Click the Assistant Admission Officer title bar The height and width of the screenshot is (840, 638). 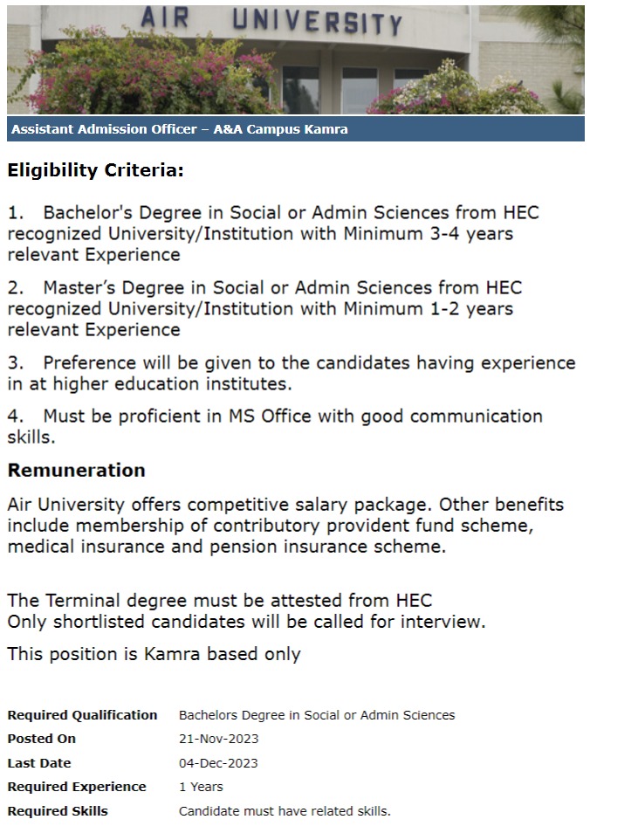tap(179, 129)
